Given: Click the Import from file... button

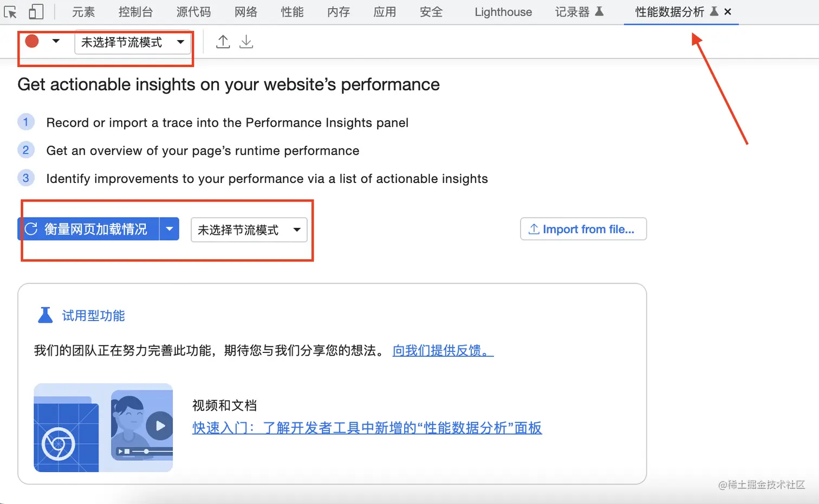Looking at the screenshot, I should 583,229.
